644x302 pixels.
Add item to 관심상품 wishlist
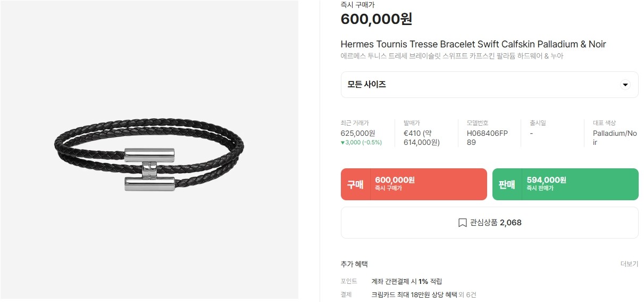tap(489, 223)
